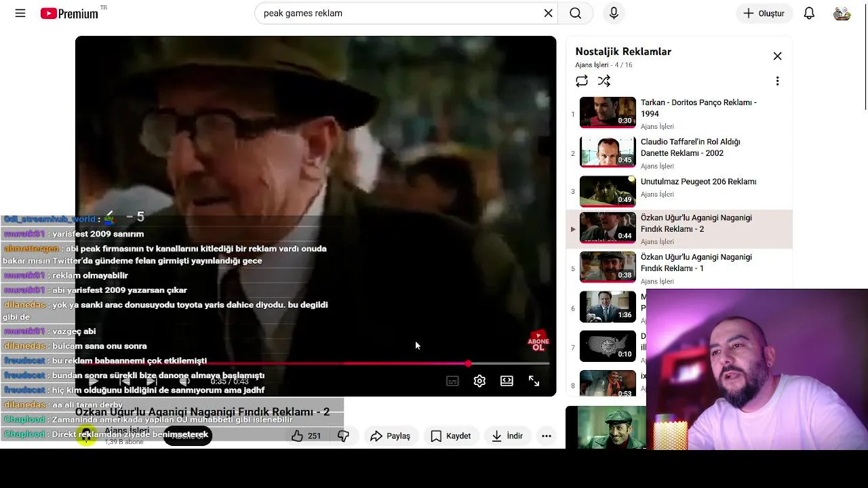The height and width of the screenshot is (488, 868).
Task: Open notifications bell
Action: click(x=809, y=13)
